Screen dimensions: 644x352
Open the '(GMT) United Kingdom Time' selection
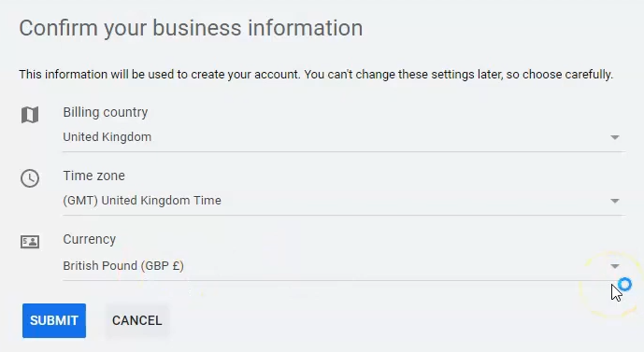(344, 201)
